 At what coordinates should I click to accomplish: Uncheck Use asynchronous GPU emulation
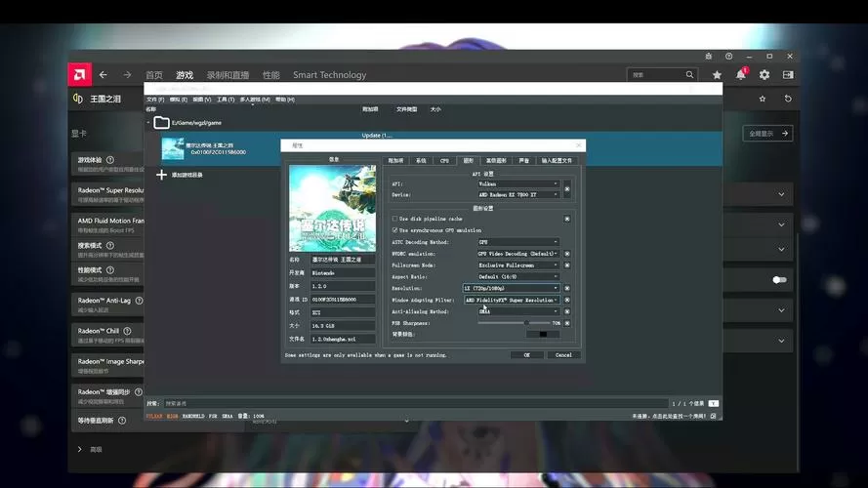point(394,230)
